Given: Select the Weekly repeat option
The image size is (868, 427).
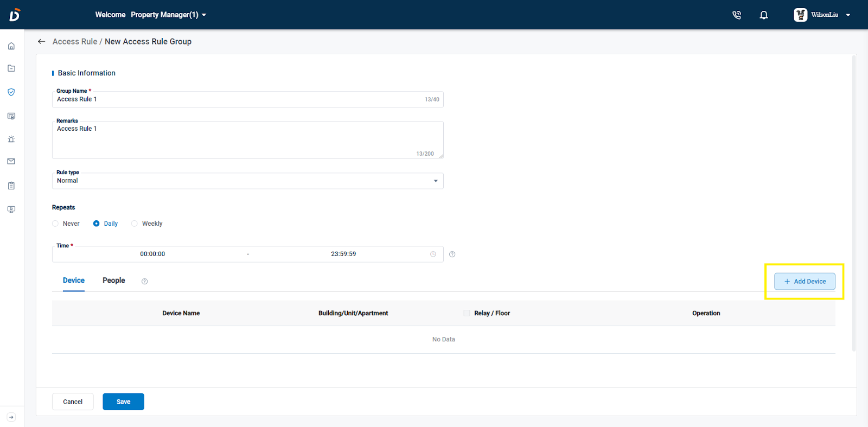Looking at the screenshot, I should pyautogui.click(x=135, y=224).
